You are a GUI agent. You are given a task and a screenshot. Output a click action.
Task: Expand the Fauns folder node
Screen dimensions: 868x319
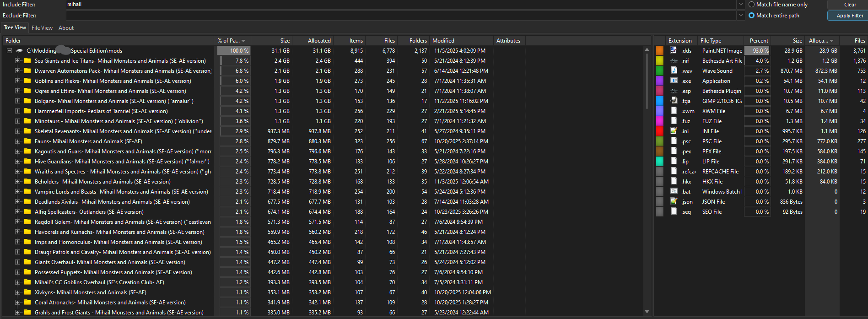pos(17,141)
